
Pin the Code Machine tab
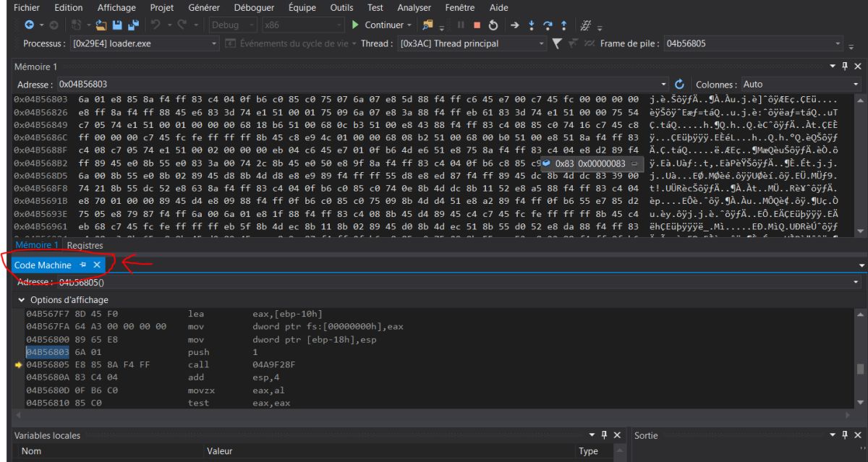click(x=83, y=265)
